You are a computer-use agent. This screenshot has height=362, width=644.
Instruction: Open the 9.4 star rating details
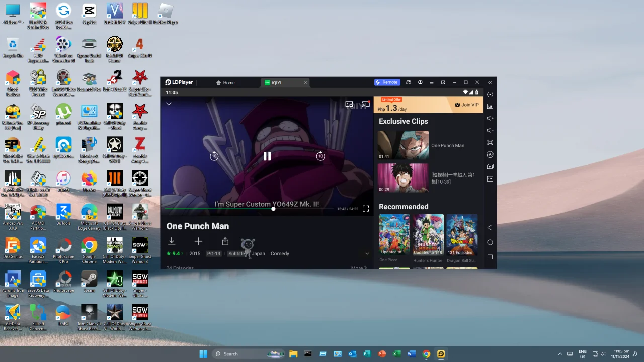pos(175,254)
